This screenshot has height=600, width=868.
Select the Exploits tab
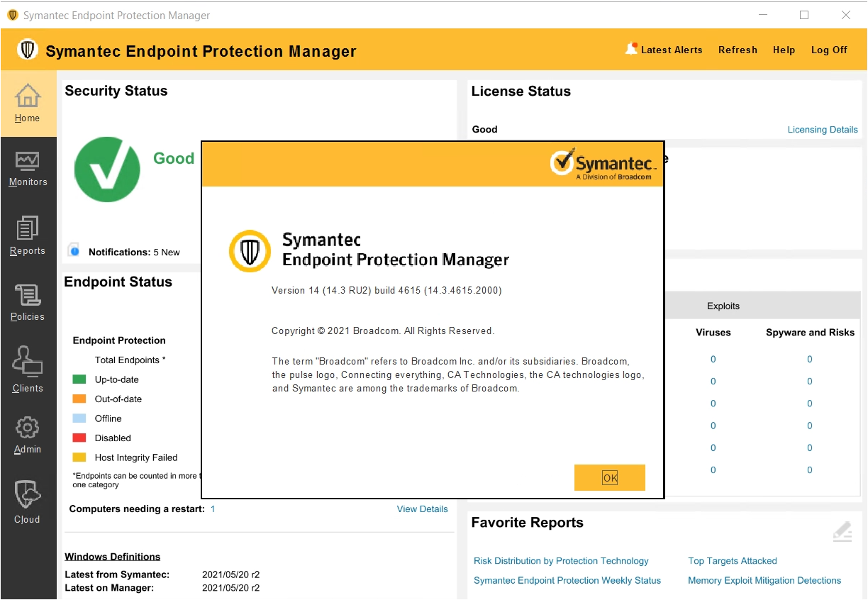coord(723,306)
